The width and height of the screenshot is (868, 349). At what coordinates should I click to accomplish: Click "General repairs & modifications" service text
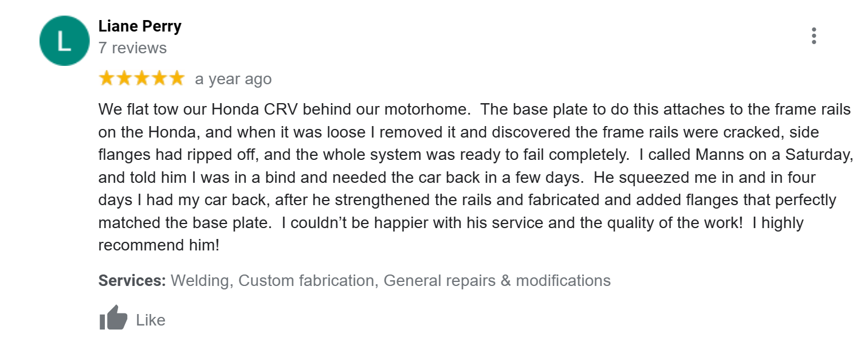pyautogui.click(x=497, y=281)
